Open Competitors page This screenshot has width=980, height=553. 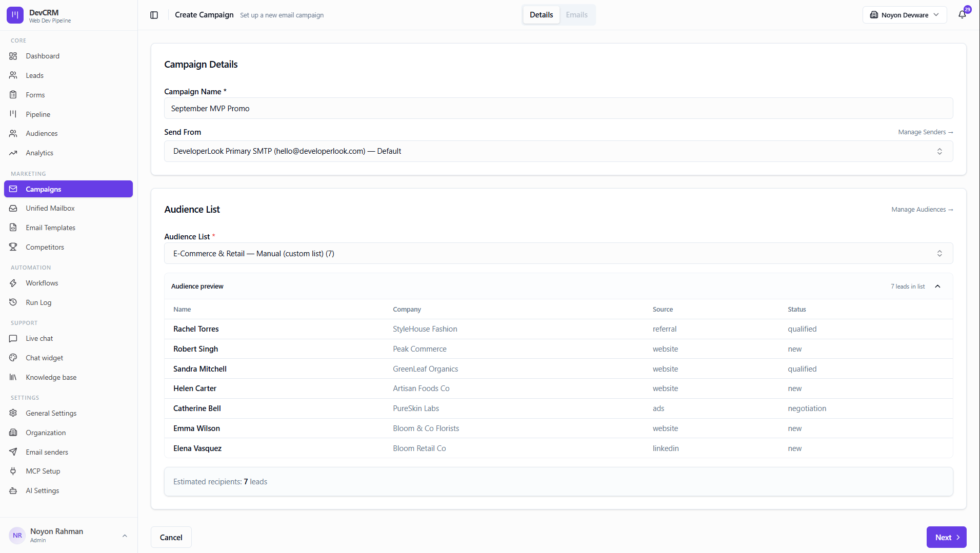[x=68, y=247]
